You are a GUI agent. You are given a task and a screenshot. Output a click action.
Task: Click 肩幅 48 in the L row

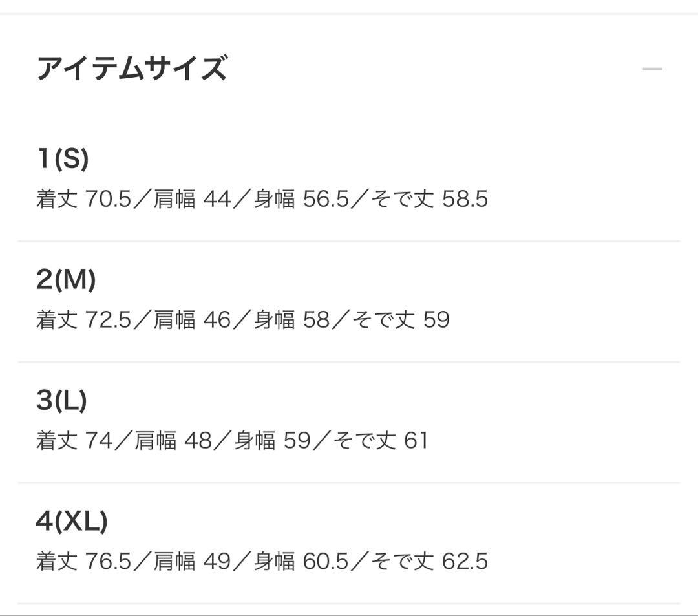173,441
